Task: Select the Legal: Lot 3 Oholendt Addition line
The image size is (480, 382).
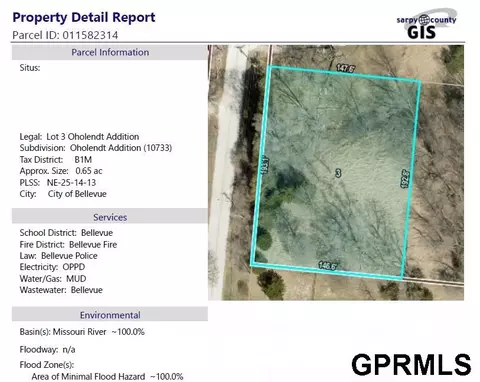Action: [79, 137]
